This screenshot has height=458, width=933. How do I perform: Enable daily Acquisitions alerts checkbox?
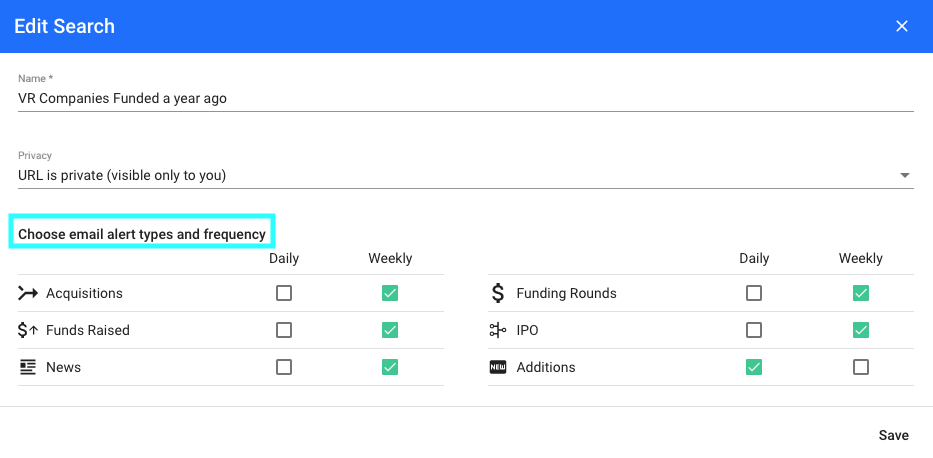click(284, 293)
